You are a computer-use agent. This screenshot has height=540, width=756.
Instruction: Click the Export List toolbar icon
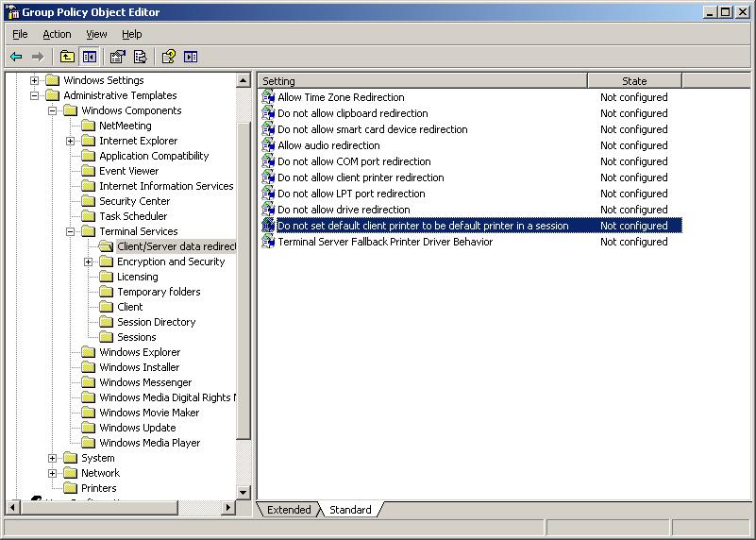click(140, 57)
